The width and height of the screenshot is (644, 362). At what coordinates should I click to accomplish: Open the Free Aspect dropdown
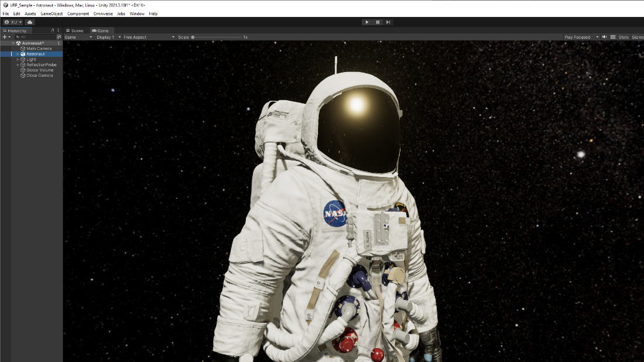coord(149,37)
